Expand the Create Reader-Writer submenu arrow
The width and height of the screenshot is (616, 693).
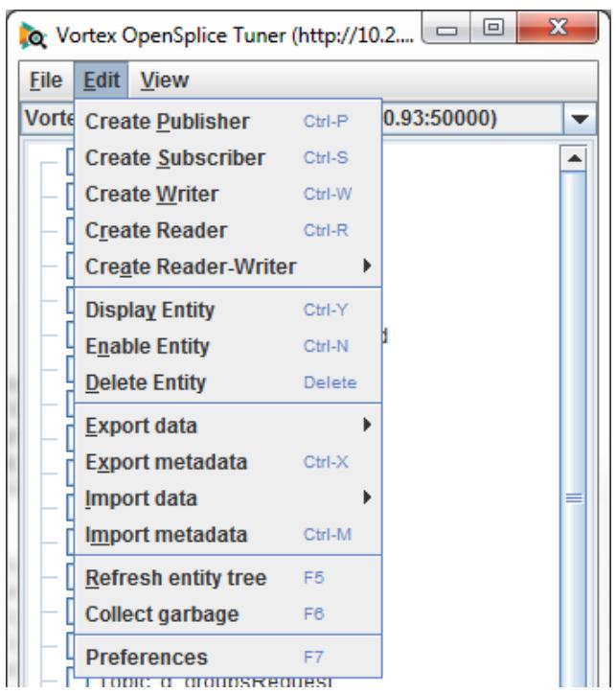point(367,266)
